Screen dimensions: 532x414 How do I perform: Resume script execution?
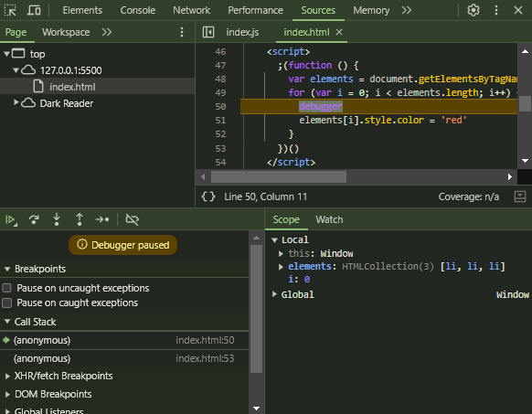11,220
